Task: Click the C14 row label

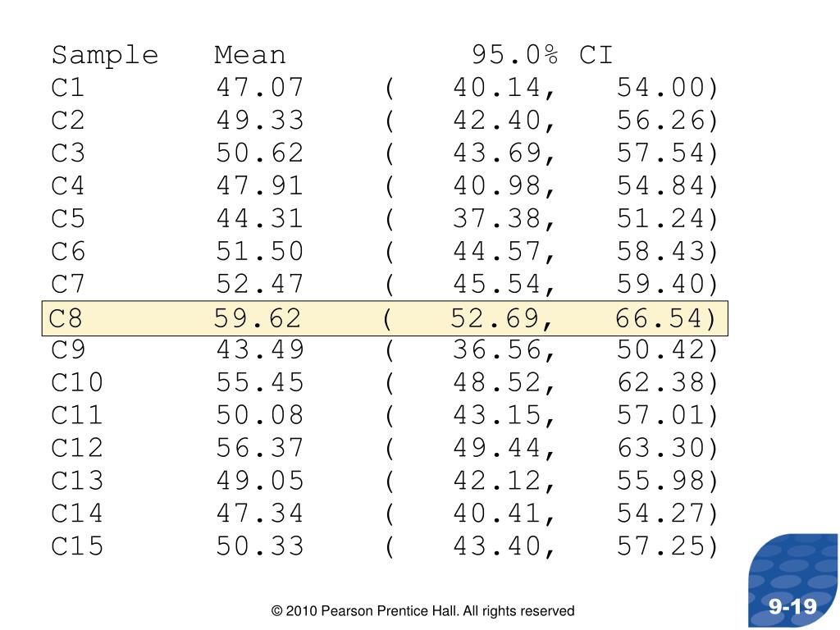Action: tap(76, 514)
